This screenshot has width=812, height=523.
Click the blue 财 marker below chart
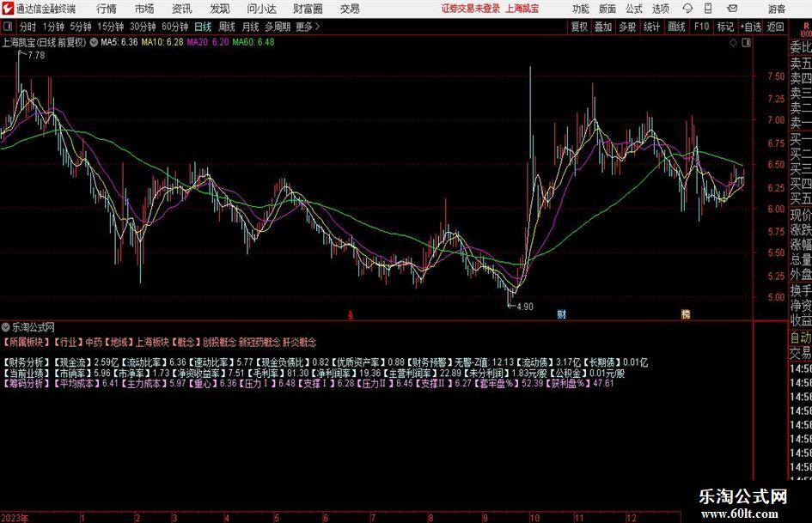click(x=562, y=313)
